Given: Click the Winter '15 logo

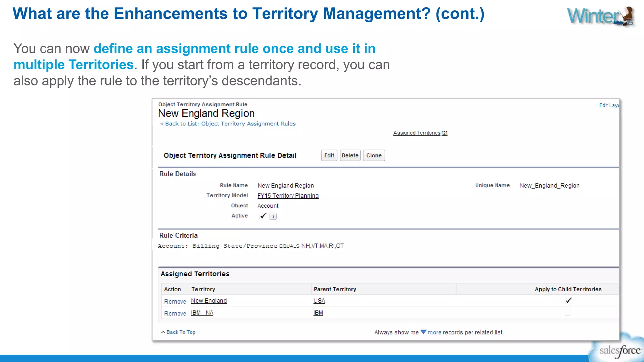Looking at the screenshot, I should click(601, 16).
